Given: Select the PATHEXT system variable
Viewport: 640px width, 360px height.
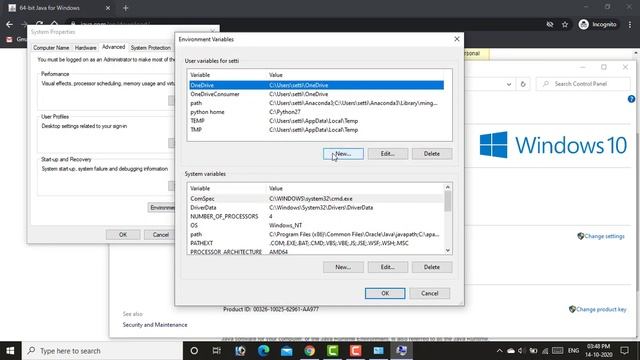Looking at the screenshot, I should click(x=316, y=243).
